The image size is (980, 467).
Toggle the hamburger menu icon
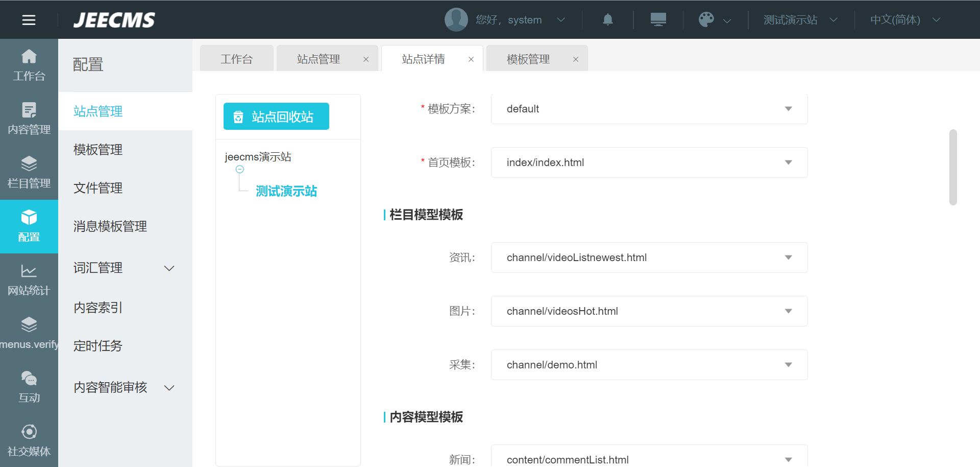pyautogui.click(x=29, y=20)
